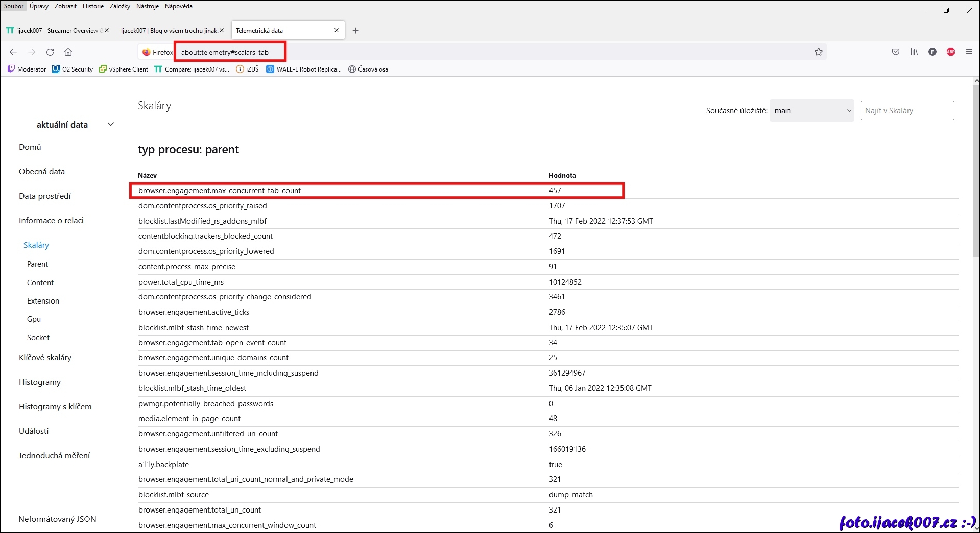The width and height of the screenshot is (980, 533).
Task: Open the Pocket save icon
Action: coord(896,52)
